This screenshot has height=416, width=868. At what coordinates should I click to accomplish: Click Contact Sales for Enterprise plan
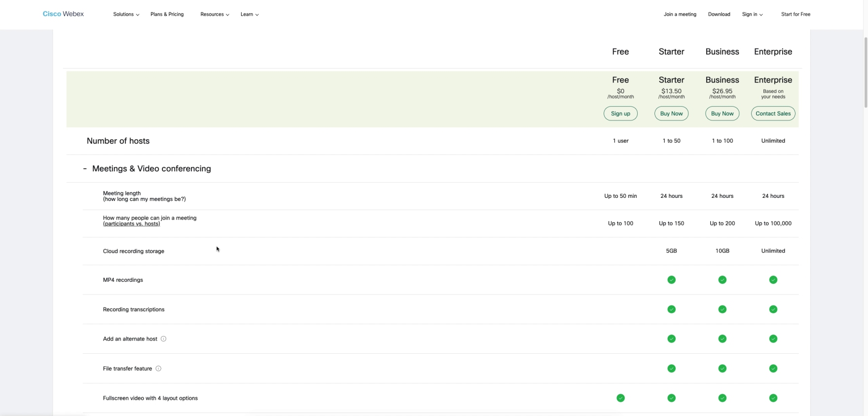point(773,113)
